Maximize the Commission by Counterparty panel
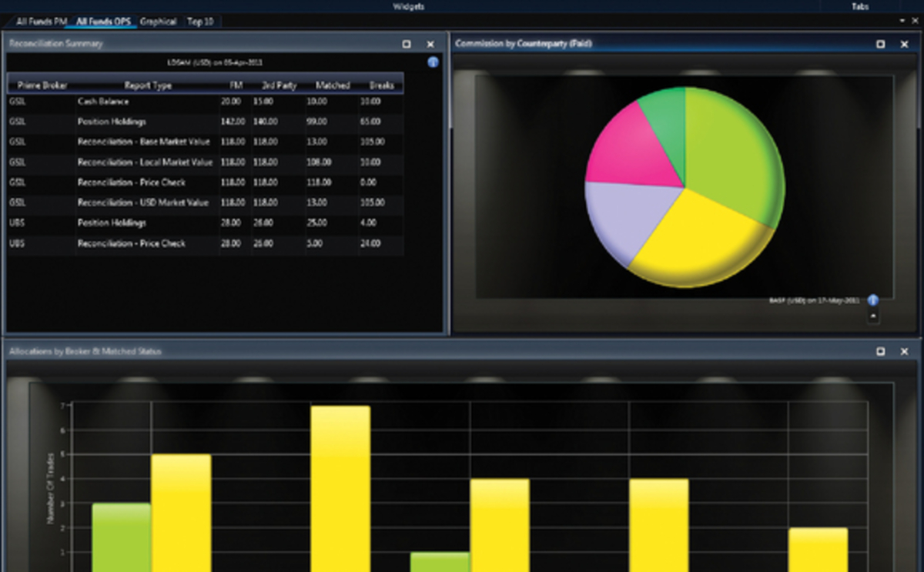924x572 pixels. [x=881, y=45]
